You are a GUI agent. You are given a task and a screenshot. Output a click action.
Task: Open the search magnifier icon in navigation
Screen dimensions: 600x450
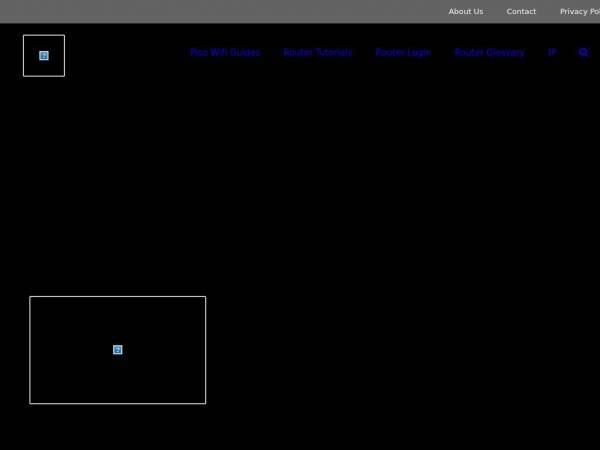(583, 52)
